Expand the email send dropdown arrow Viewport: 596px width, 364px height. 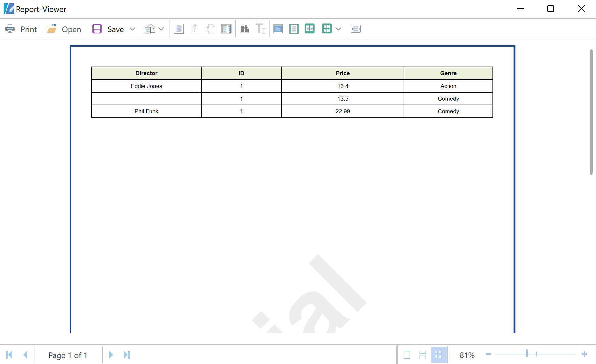click(x=161, y=29)
